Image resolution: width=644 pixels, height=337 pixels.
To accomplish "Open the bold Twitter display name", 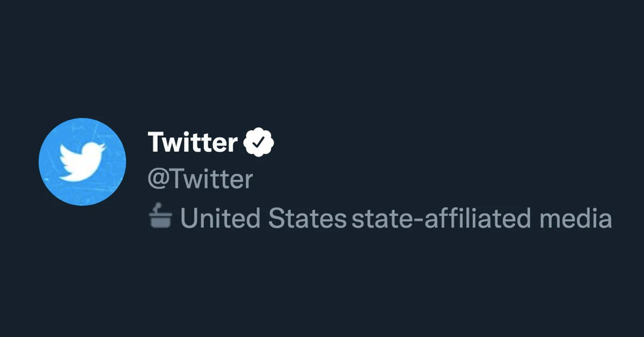I will [192, 142].
